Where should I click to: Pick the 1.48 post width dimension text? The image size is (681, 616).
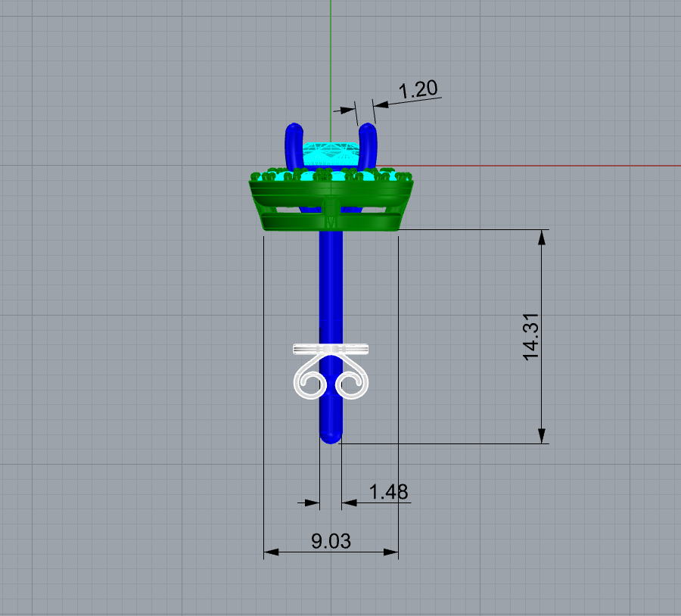[x=388, y=492]
